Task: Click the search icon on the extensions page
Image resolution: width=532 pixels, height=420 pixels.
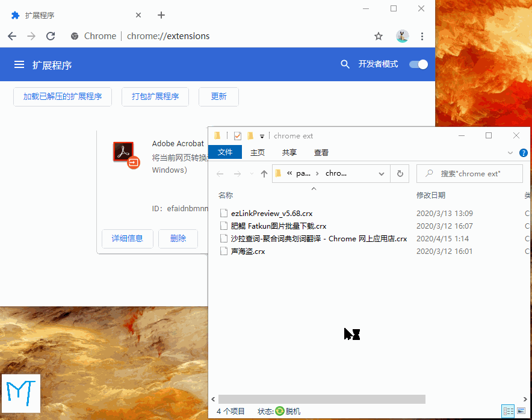Action: point(345,64)
